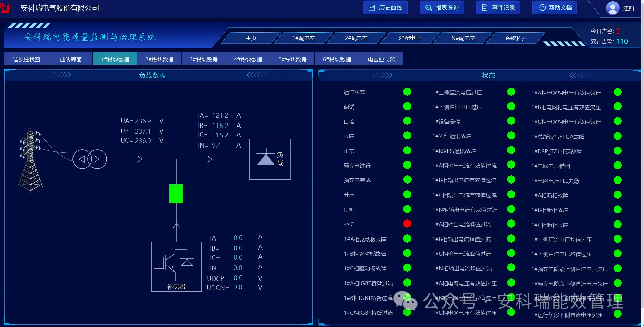The image size is (644, 327).
Task: Select the 2#模块数据 sub-tab
Action: (x=159, y=59)
